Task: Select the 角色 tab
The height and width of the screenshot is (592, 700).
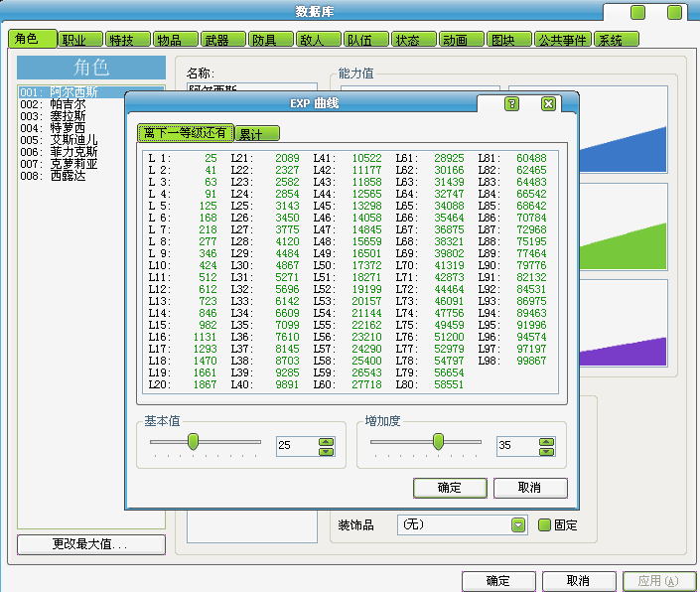Action: (33, 39)
